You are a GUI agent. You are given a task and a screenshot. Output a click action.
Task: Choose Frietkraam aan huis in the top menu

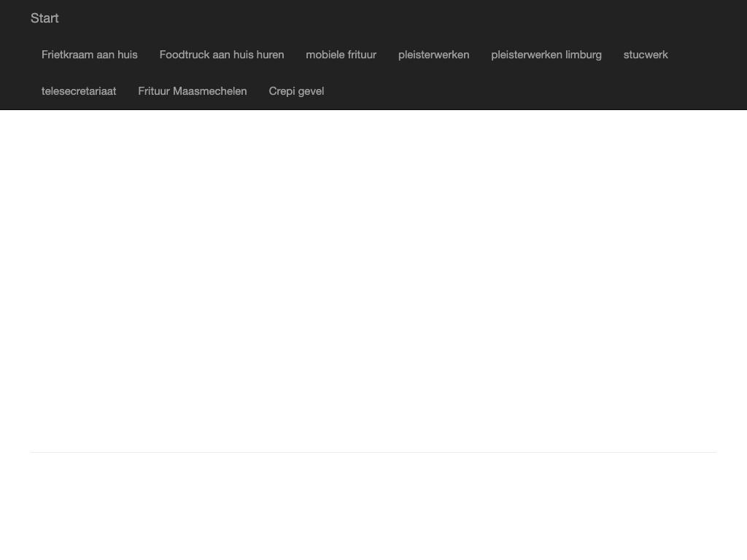click(90, 55)
